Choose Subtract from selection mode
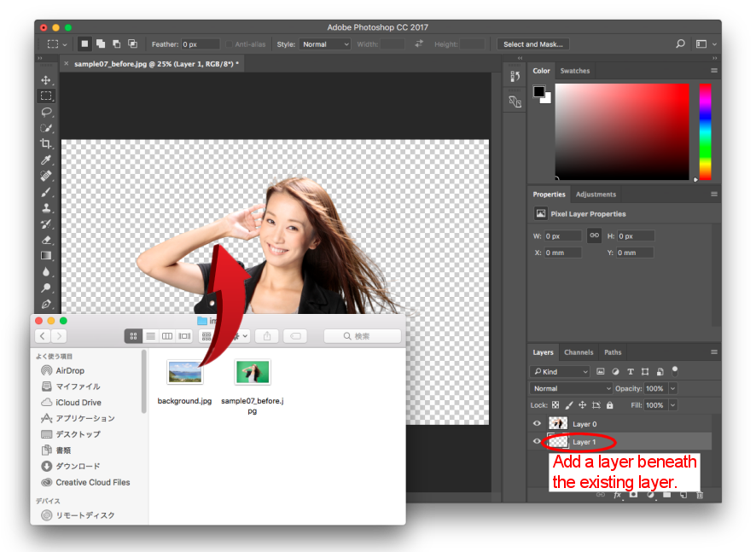The image size is (756, 552). pos(117,44)
